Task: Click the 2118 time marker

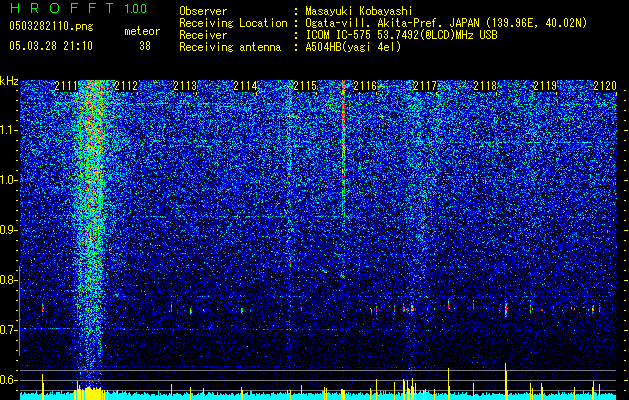Action: [x=485, y=86]
